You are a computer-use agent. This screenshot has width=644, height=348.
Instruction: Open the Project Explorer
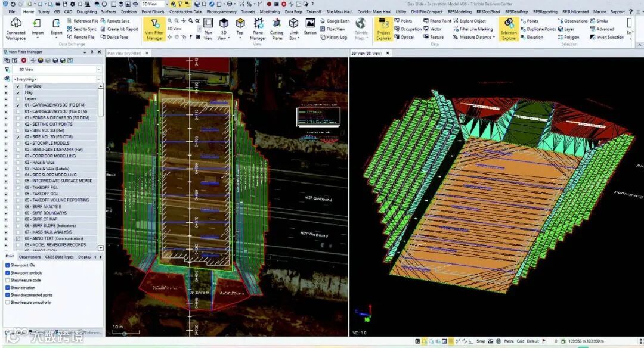point(383,29)
